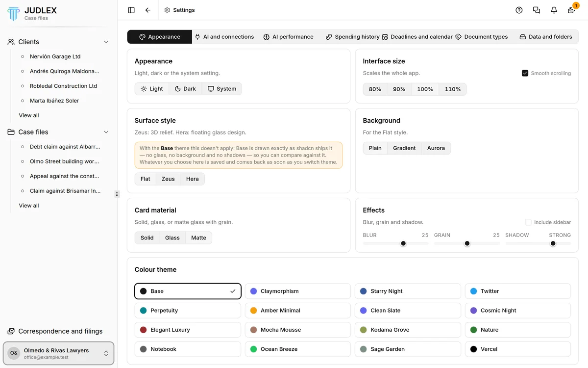Open the notifications bell icon
588x368 pixels.
pos(554,10)
